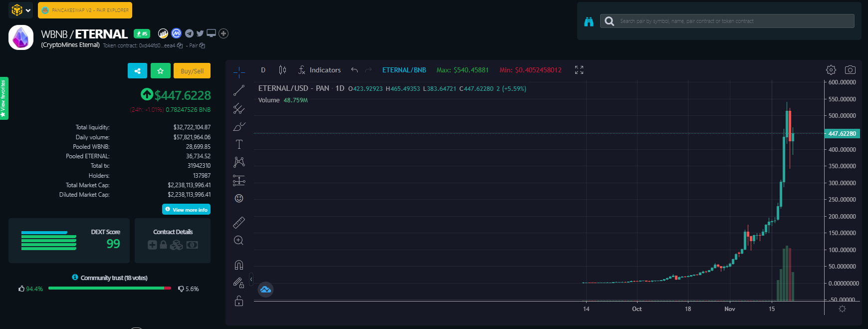Click the community trust progress bar
868x329 pixels.
click(x=110, y=288)
